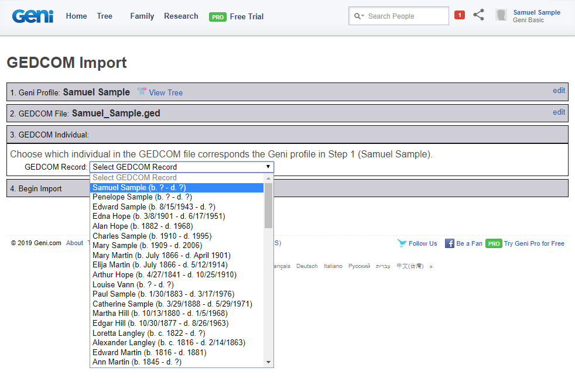Choose Paul Sample b. 1/30/1883
This screenshot has width=575, height=392.
click(x=176, y=294)
